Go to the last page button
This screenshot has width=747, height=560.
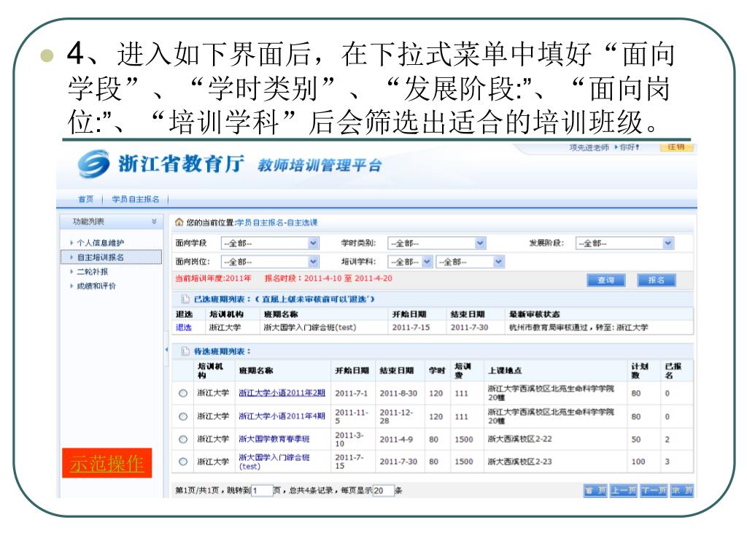click(x=682, y=491)
